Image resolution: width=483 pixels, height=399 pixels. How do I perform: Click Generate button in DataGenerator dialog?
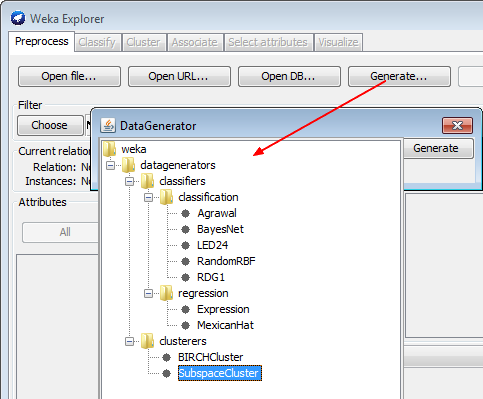(438, 148)
